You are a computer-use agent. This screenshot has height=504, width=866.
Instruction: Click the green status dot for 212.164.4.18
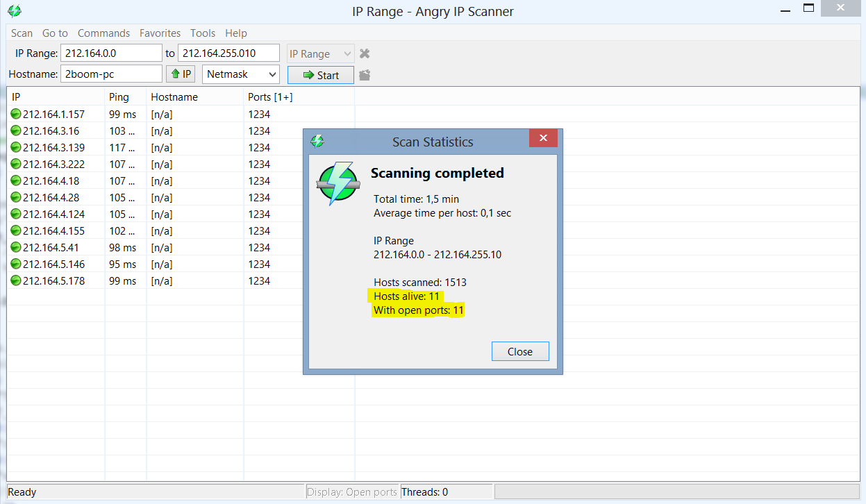(16, 180)
